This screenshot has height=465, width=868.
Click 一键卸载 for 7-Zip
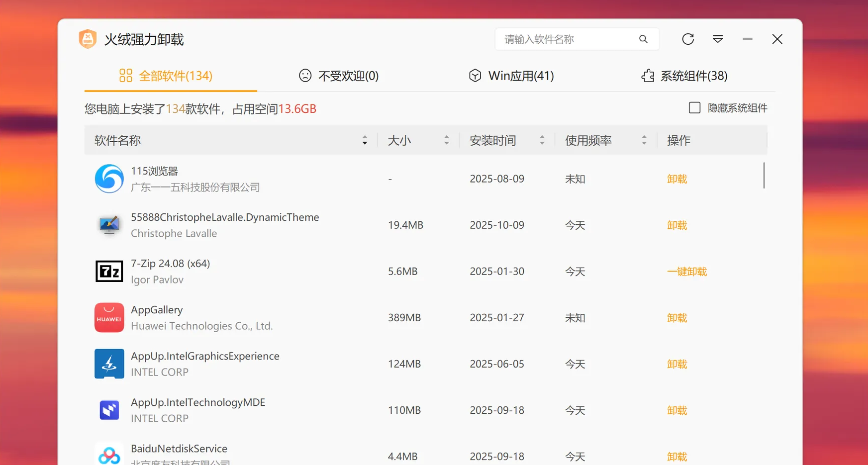click(x=687, y=271)
